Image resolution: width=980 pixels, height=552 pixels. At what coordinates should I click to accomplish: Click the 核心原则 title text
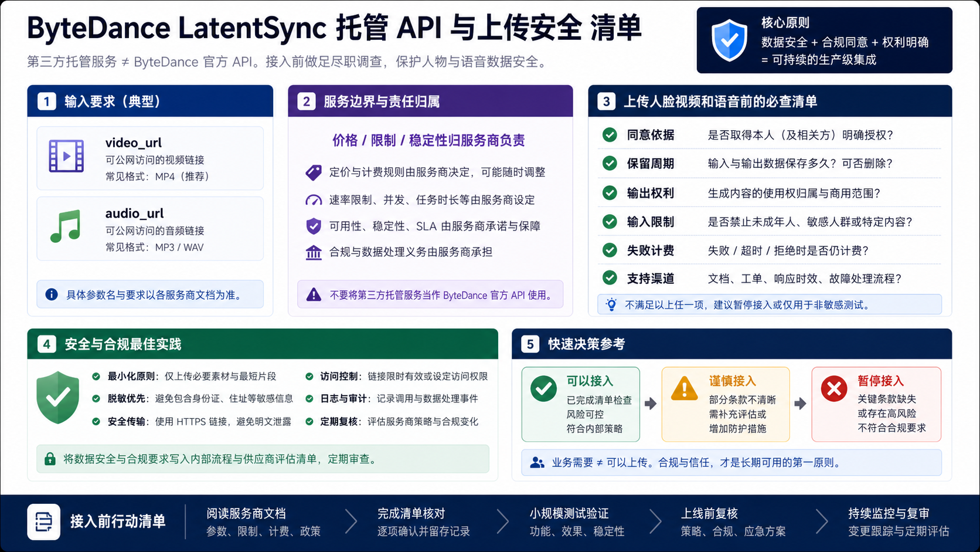[x=785, y=23]
